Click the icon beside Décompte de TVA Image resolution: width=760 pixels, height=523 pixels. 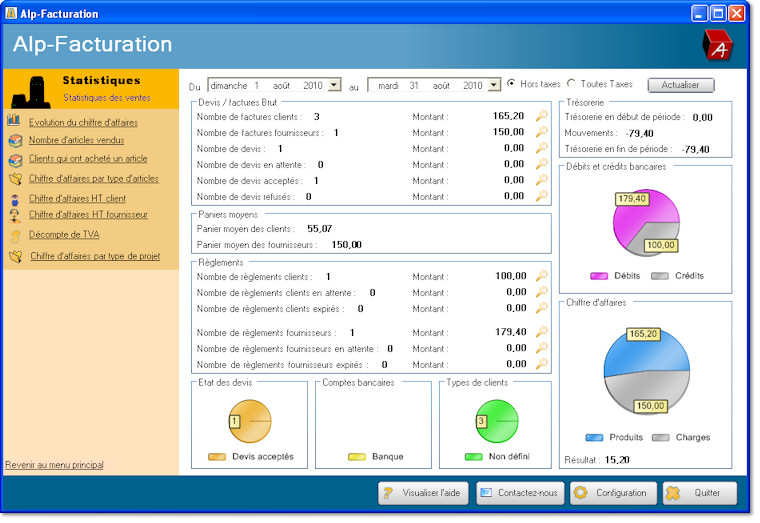pos(15,236)
